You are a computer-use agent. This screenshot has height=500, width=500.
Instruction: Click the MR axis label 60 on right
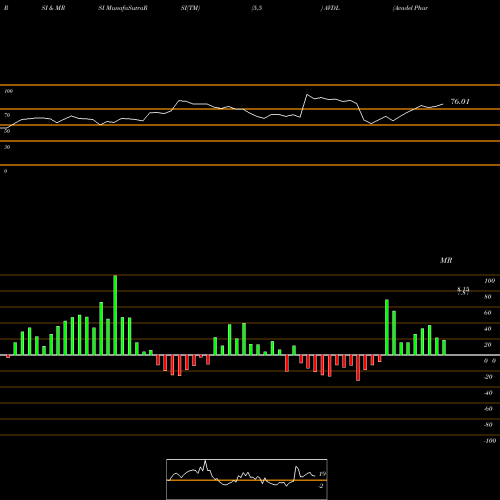tap(488, 313)
